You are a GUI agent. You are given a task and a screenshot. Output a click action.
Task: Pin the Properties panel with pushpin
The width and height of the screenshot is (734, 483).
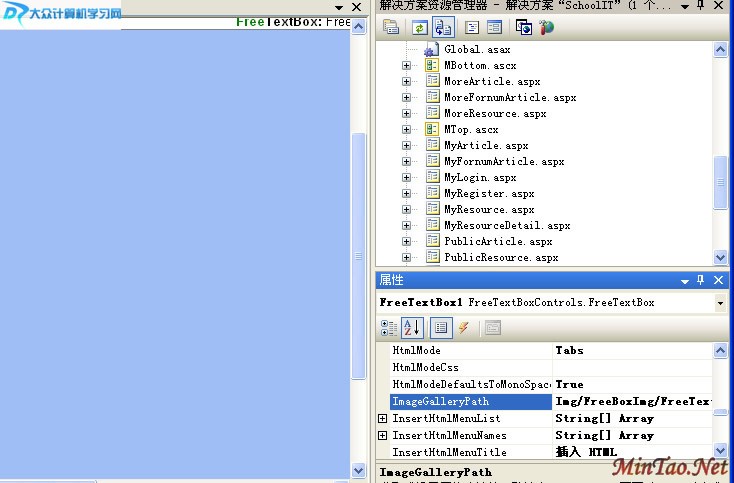[702, 281]
